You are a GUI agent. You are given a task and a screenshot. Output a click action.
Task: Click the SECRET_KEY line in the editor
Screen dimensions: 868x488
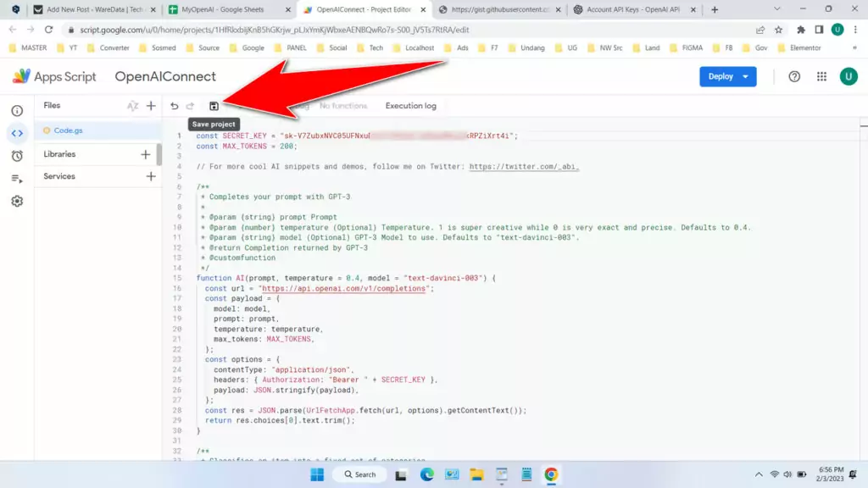(x=357, y=136)
